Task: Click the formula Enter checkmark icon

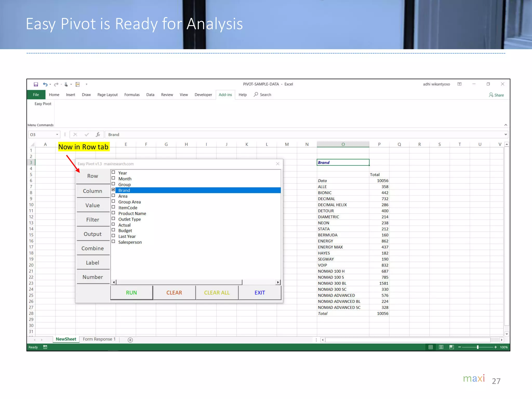Action: pyautogui.click(x=87, y=135)
